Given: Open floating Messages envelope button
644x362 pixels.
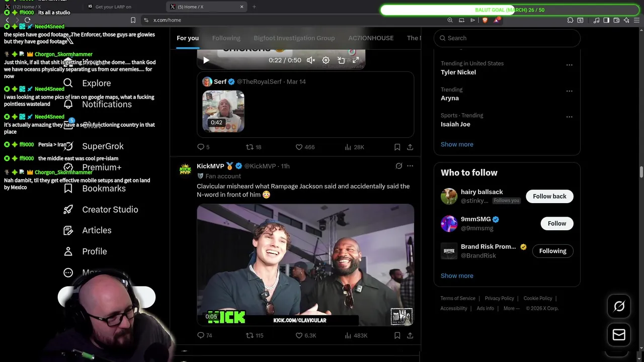Looking at the screenshot, I should 619,335.
